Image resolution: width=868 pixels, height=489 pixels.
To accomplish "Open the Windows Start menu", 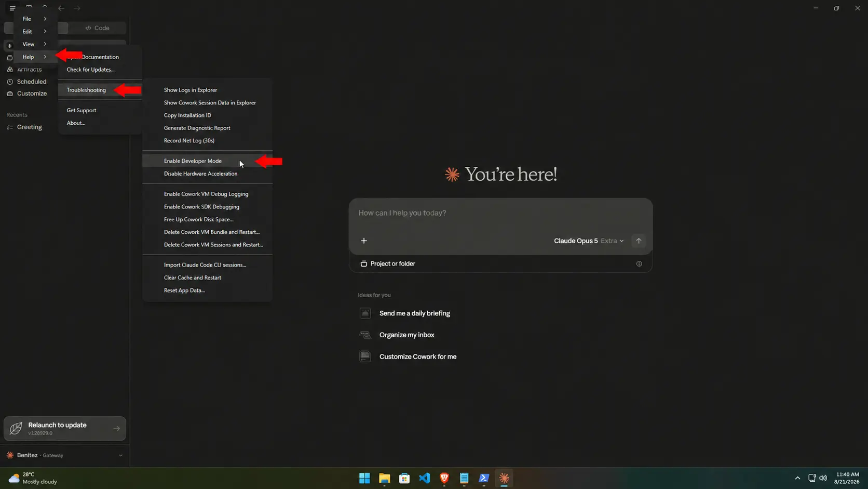I will pos(364,478).
